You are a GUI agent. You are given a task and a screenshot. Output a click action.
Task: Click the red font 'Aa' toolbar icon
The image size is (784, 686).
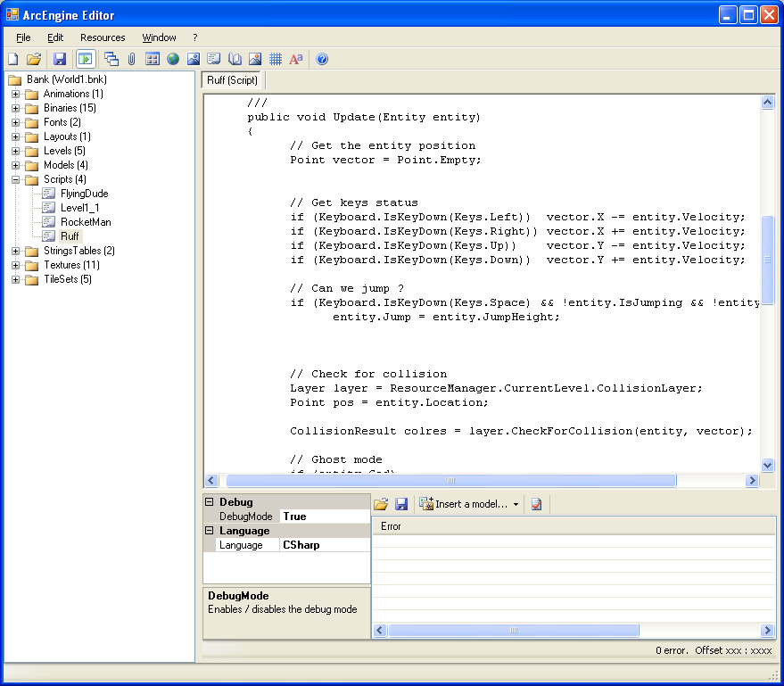tap(296, 59)
